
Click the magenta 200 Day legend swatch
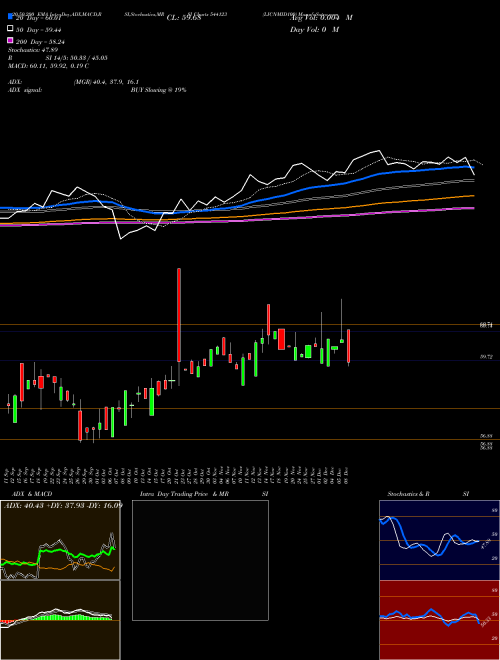point(10,40)
